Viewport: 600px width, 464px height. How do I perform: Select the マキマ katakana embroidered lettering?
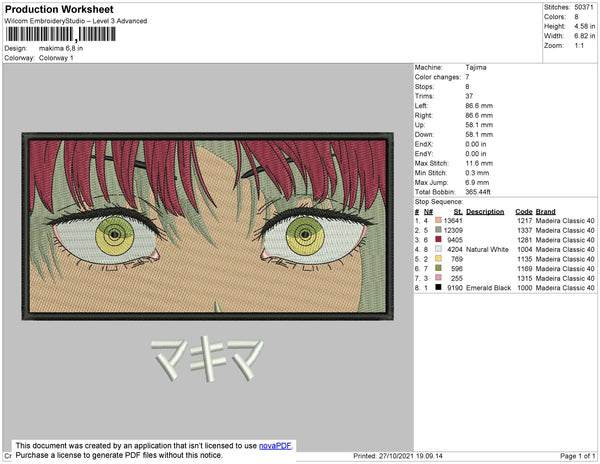click(207, 359)
